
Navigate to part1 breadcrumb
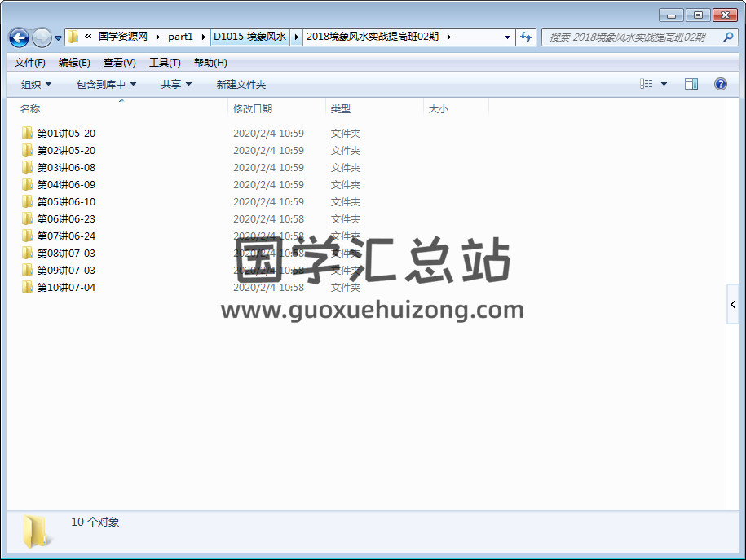(180, 37)
